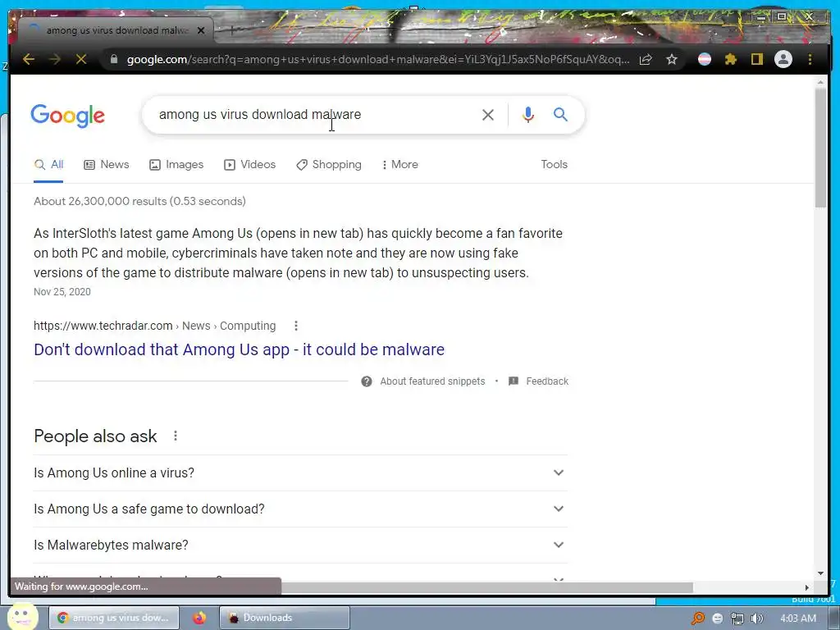Open People also ask options menu
This screenshot has height=630, width=840.
(x=176, y=436)
